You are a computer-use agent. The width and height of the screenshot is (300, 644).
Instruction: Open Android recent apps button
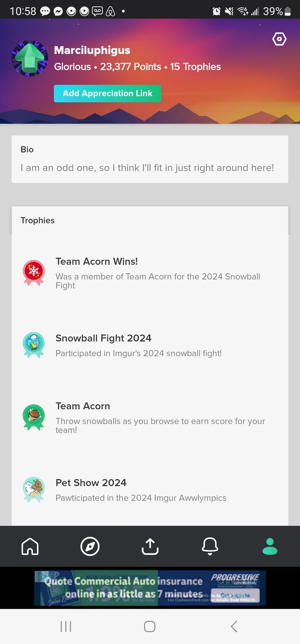tap(66, 626)
